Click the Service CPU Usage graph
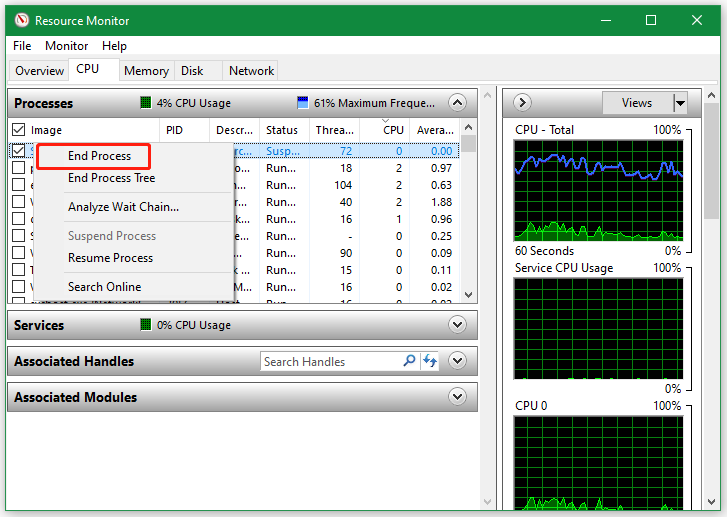727x517 pixels. click(x=599, y=329)
